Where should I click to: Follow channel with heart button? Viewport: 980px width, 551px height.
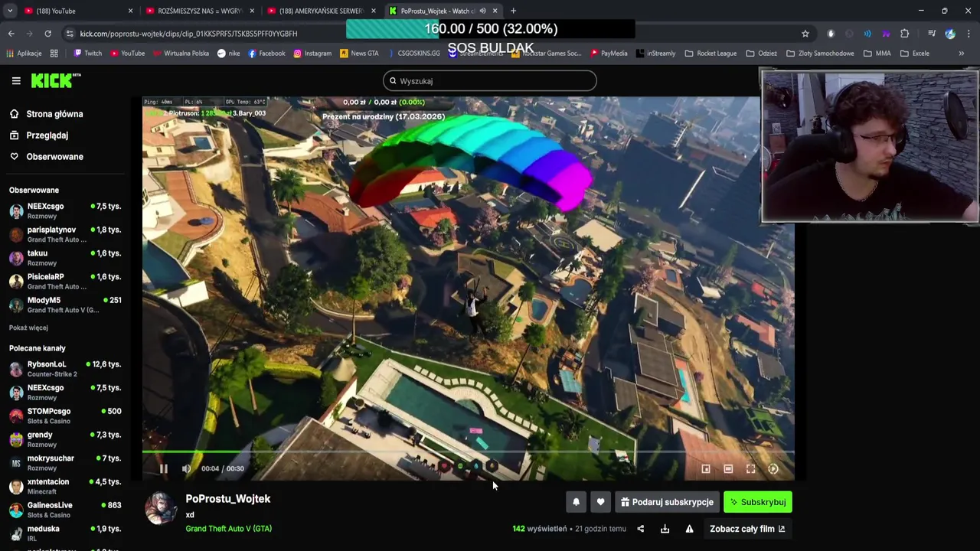click(x=600, y=502)
